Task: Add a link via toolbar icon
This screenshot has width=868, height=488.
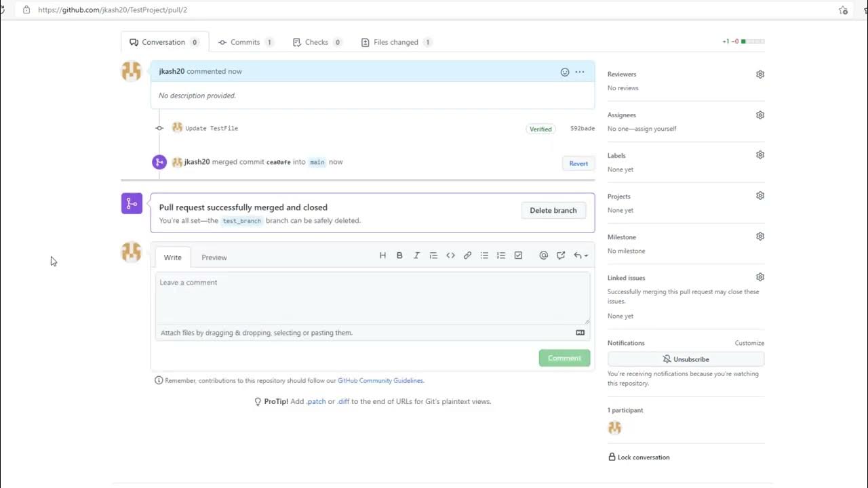Action: click(467, 256)
